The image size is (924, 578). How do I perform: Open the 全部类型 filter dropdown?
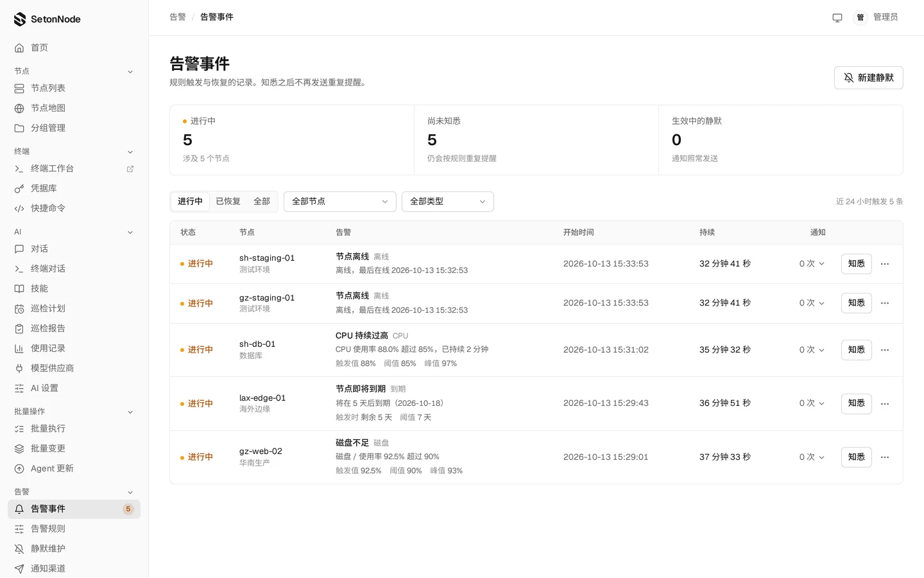pyautogui.click(x=448, y=202)
